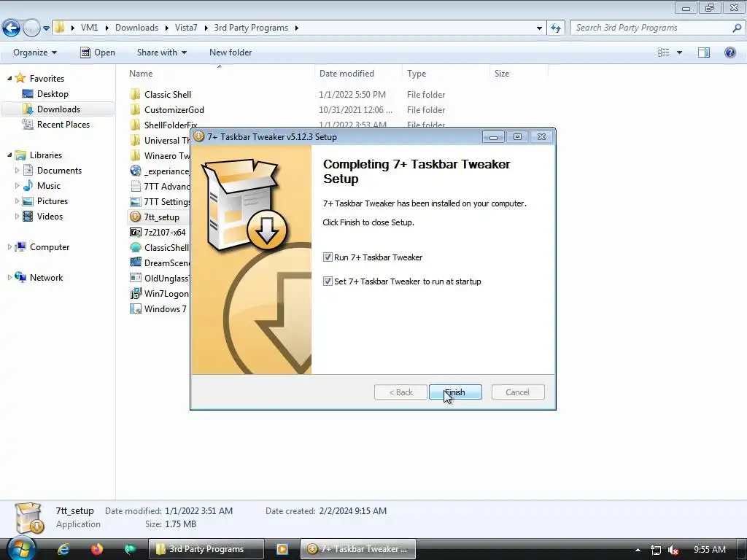
Task: Select Recent Places under Favorites
Action: click(x=63, y=124)
